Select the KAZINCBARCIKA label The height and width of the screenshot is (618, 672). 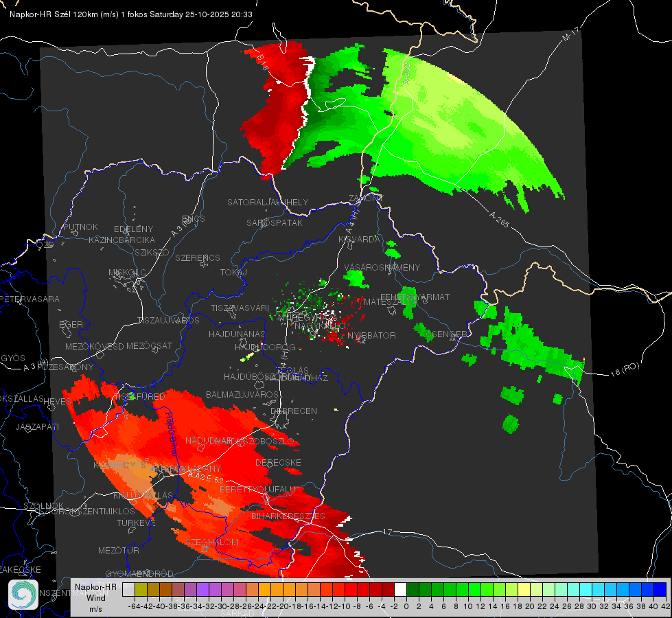[x=121, y=240]
